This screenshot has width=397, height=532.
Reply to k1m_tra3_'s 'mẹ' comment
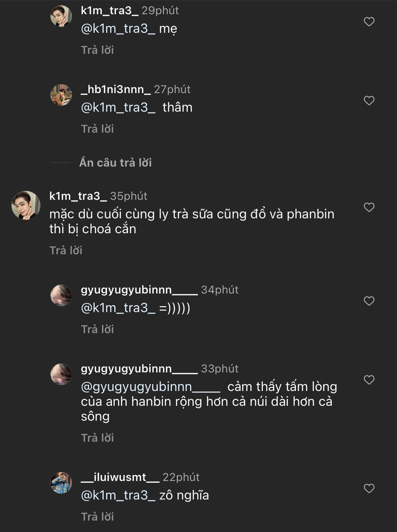[x=97, y=50]
